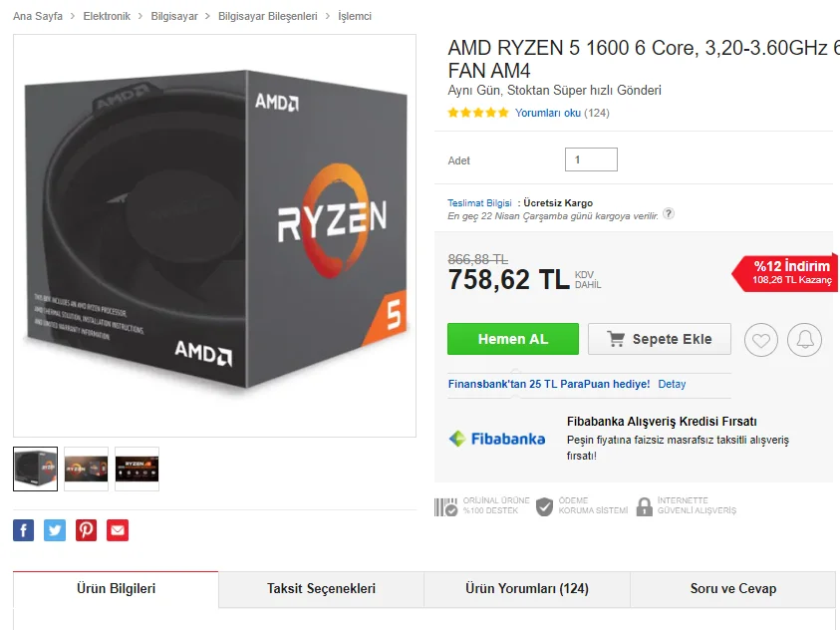
Task: Add to favorites heart icon
Action: (760, 340)
